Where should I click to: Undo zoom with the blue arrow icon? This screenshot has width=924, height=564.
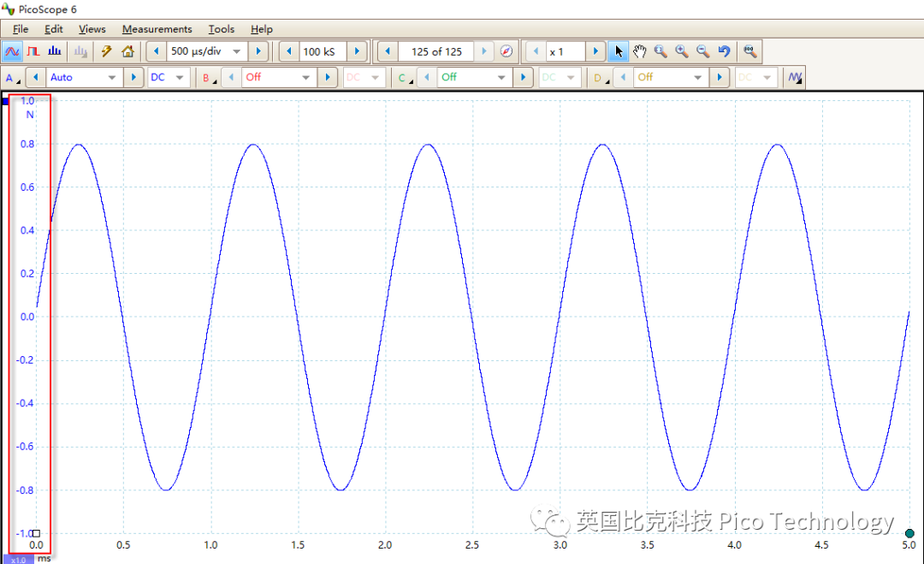pyautogui.click(x=724, y=51)
